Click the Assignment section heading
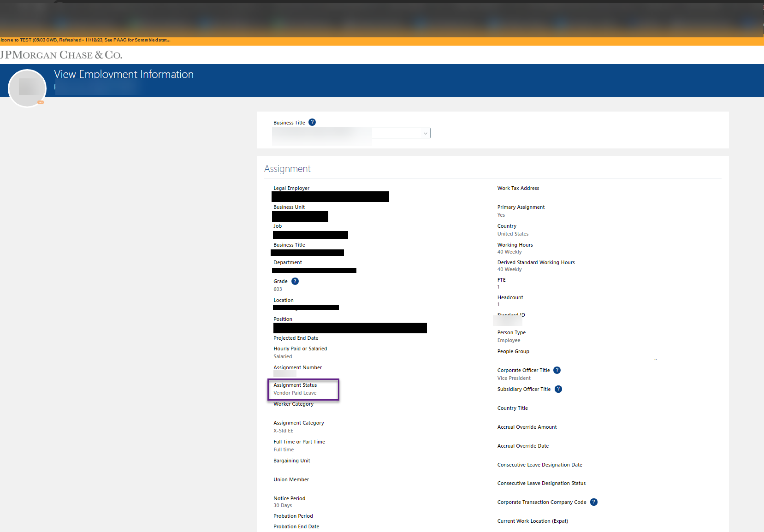The width and height of the screenshot is (764, 532). click(287, 169)
